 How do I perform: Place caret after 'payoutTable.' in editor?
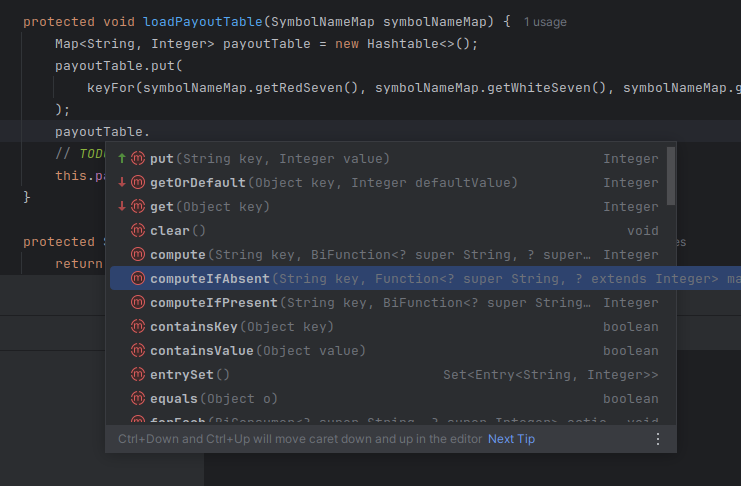coord(151,131)
